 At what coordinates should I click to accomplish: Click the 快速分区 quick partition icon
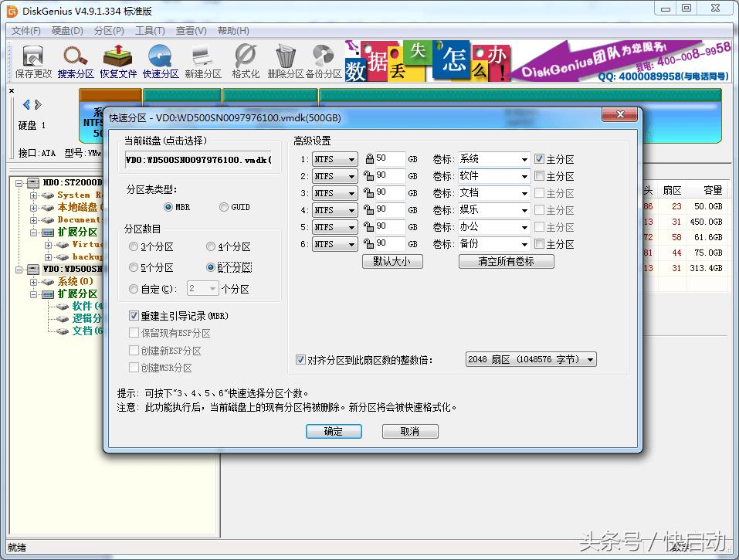(x=161, y=60)
